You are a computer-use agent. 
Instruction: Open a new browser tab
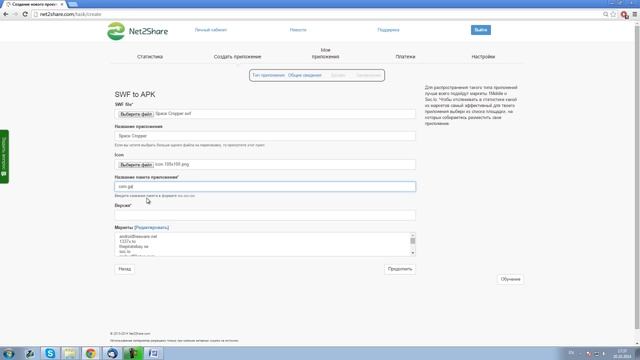[x=73, y=4]
